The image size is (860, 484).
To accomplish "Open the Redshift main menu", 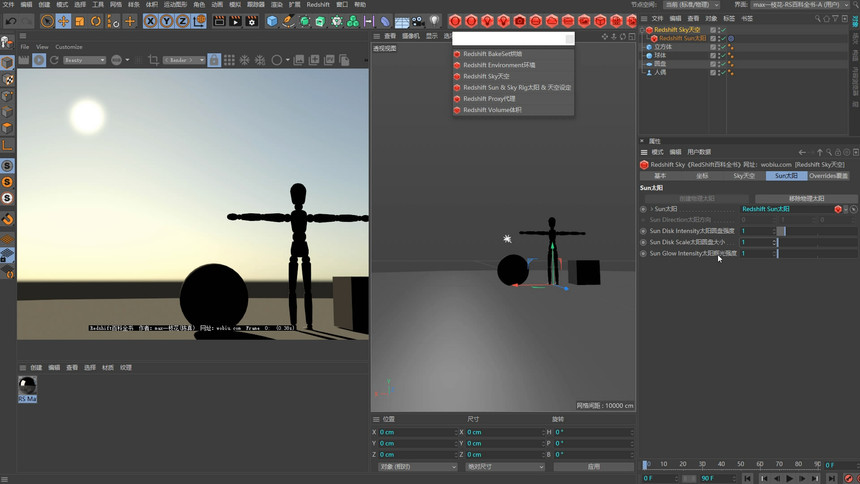I will point(318,4).
